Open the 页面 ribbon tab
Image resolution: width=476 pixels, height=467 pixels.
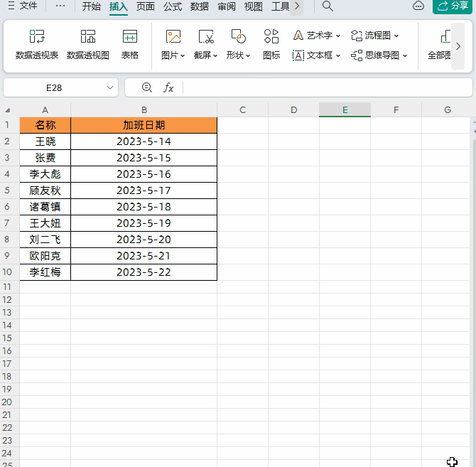click(x=146, y=6)
